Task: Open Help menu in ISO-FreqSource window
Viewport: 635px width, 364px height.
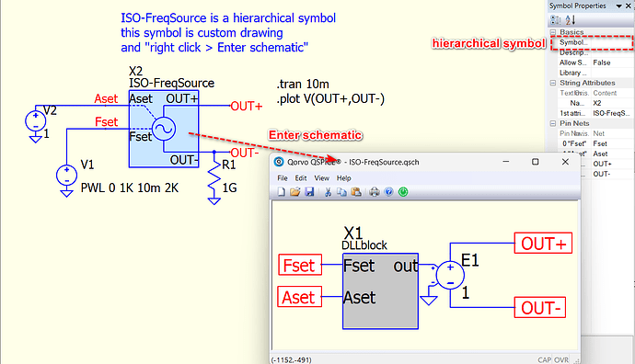Action: pyautogui.click(x=344, y=178)
